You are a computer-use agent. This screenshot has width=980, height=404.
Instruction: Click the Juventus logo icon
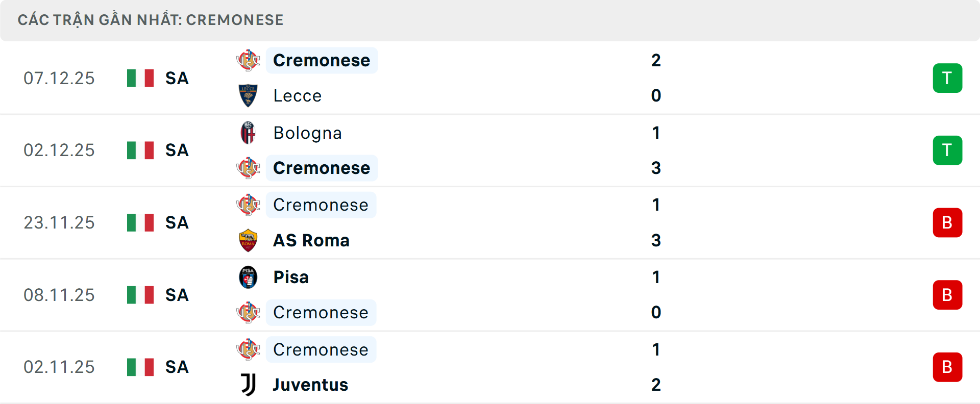(248, 385)
